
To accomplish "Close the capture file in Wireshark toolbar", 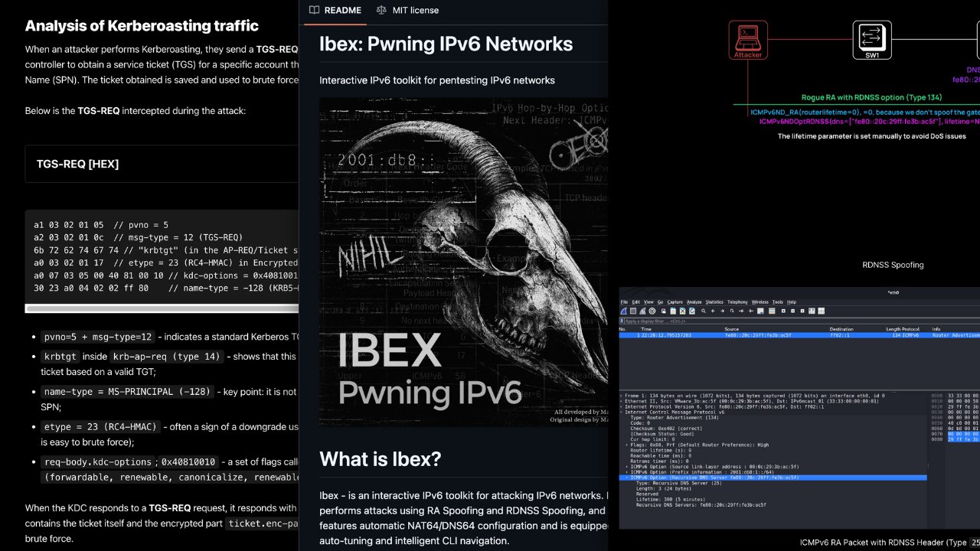I will 682,311.
